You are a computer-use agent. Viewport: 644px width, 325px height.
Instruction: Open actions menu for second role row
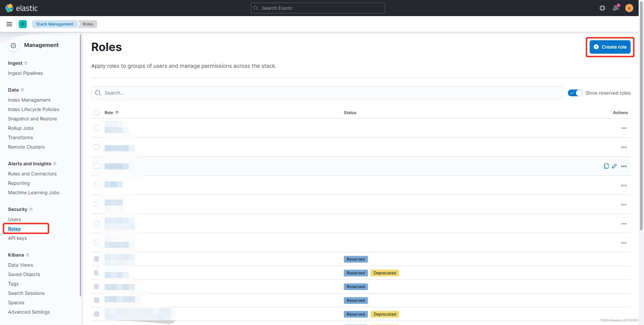point(624,147)
